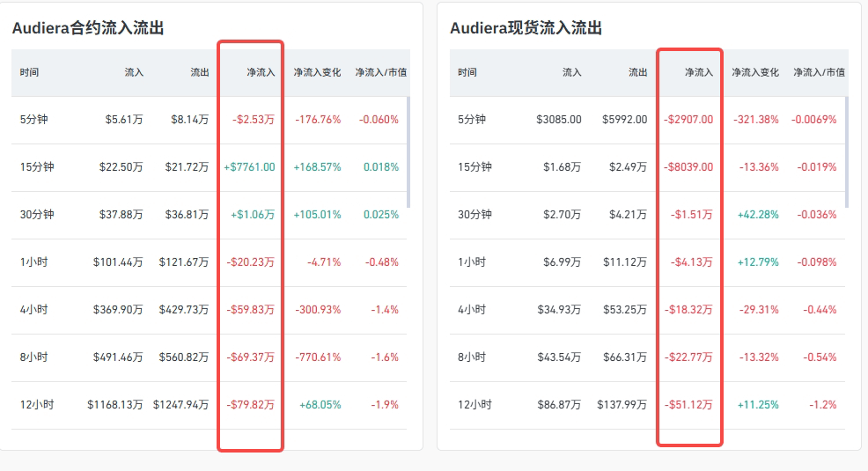Click contract net inflow -$69.37万

(250, 357)
